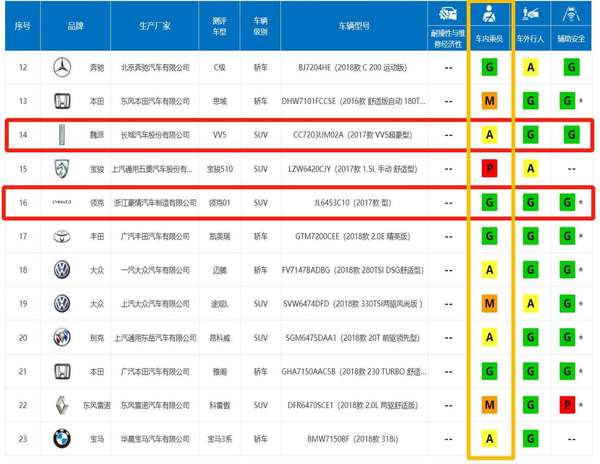Click the 车内乘员 header label
Screen dimensions: 600x464
(489, 38)
